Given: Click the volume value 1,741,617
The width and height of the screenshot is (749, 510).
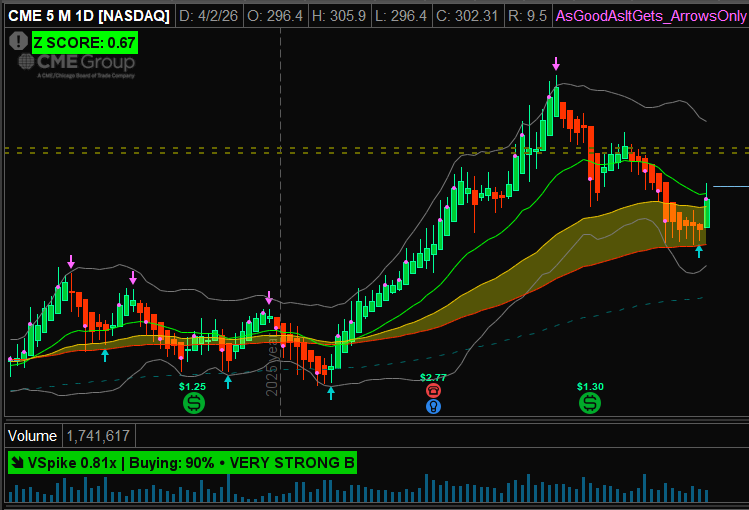Looking at the screenshot, I should click(x=100, y=436).
